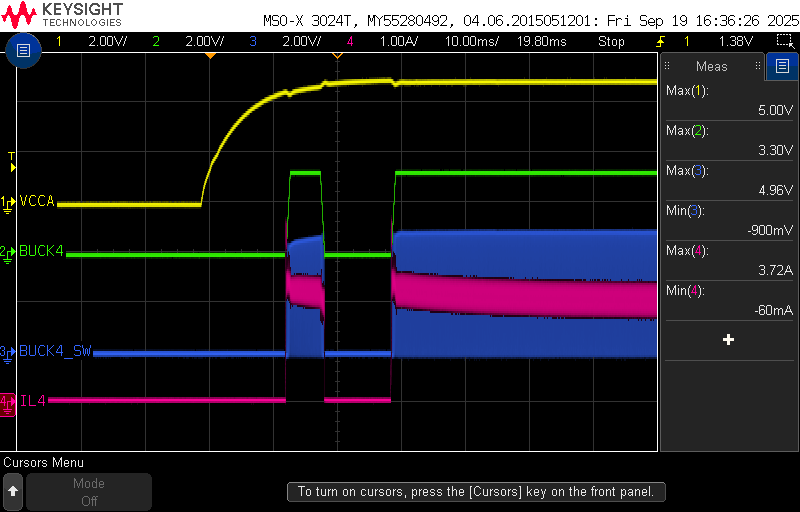Open channel 2 2.00V/ scale setting
Viewport: 800px width, 512px height.
205,41
